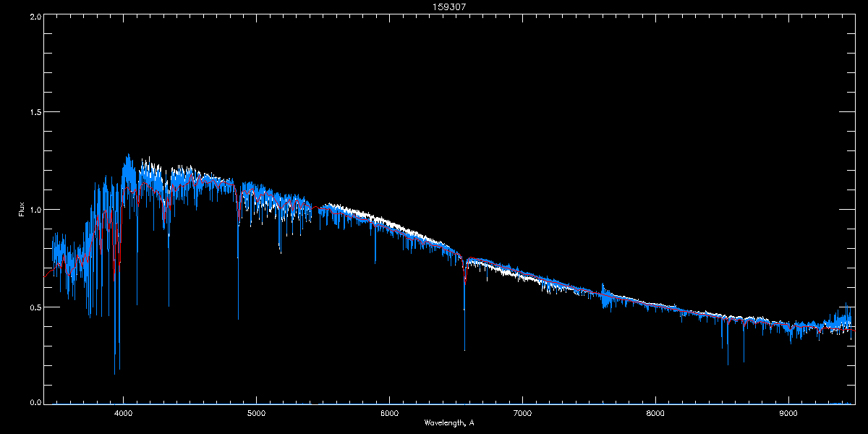This screenshot has width=868, height=434.
Task: Click the 1.5 y-axis tick label
Action: click(x=35, y=112)
